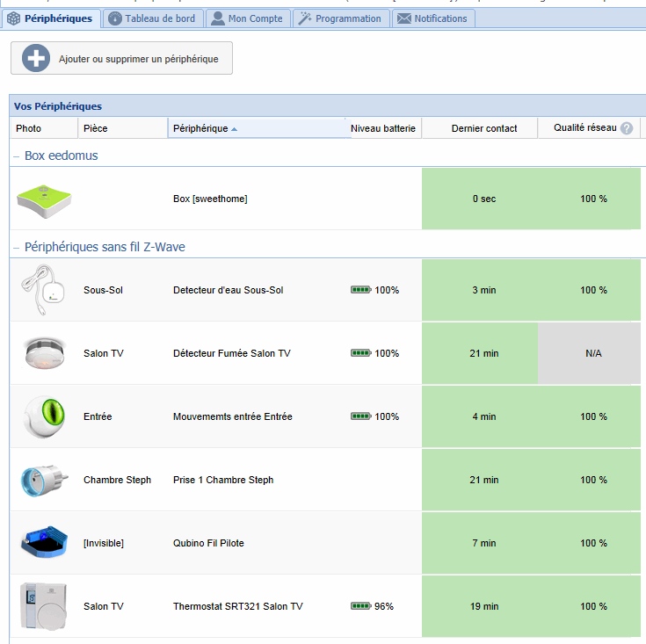This screenshot has width=646, height=644.
Task: Select Thermostat SRT321 Salon TV device
Action: coord(238,606)
